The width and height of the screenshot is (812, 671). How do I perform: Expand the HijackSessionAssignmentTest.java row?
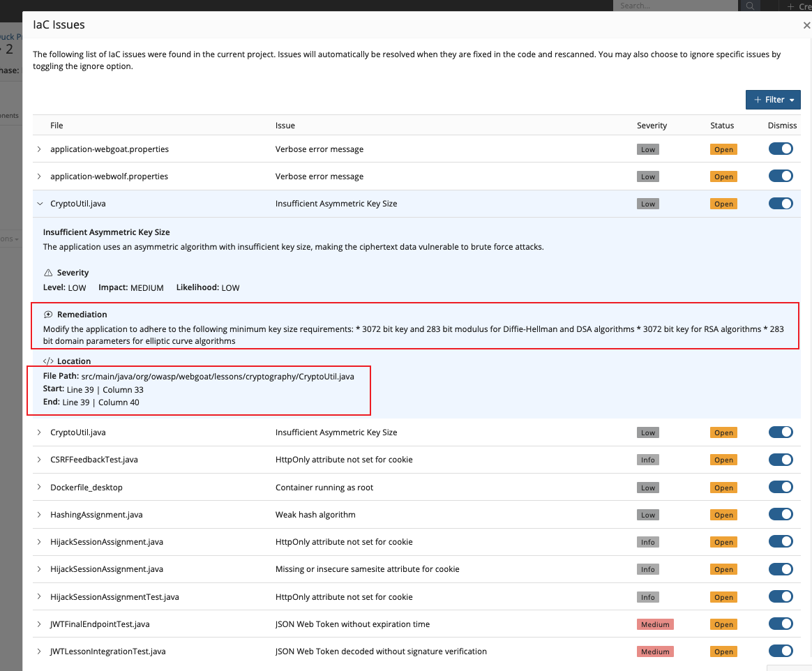[x=39, y=596]
